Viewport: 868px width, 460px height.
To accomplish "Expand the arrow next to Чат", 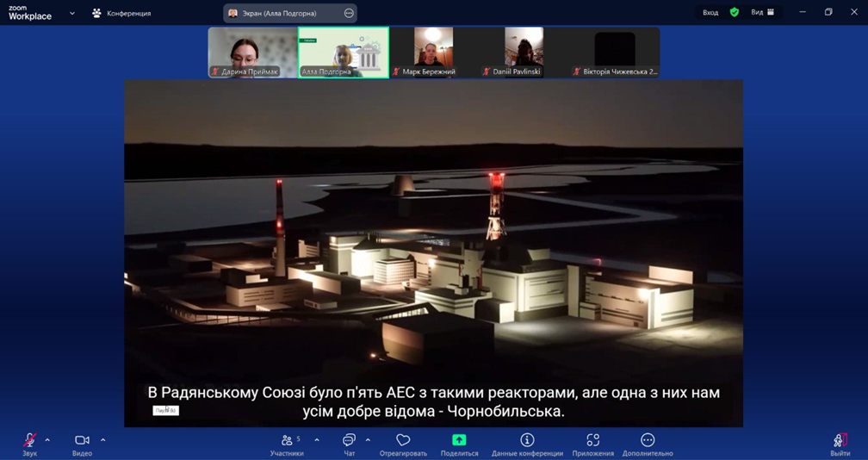I will (x=368, y=440).
